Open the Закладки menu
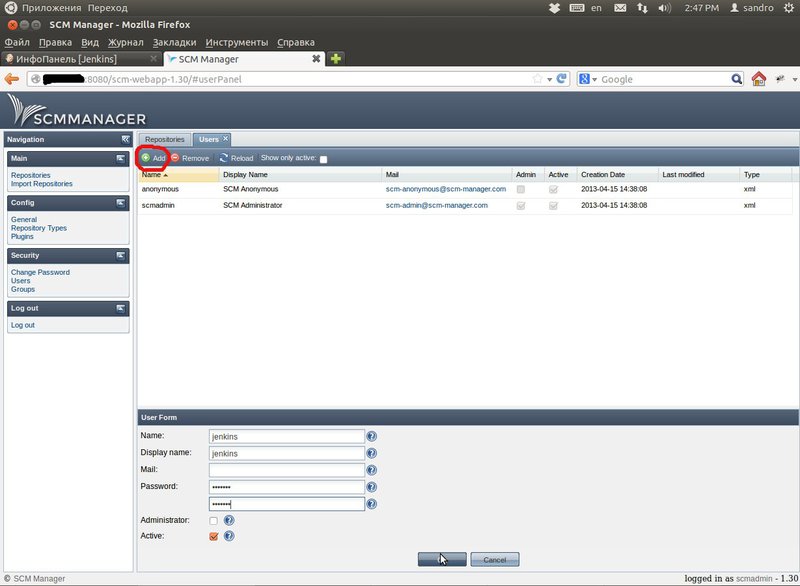Screen dimensions: 800x586 [174, 42]
